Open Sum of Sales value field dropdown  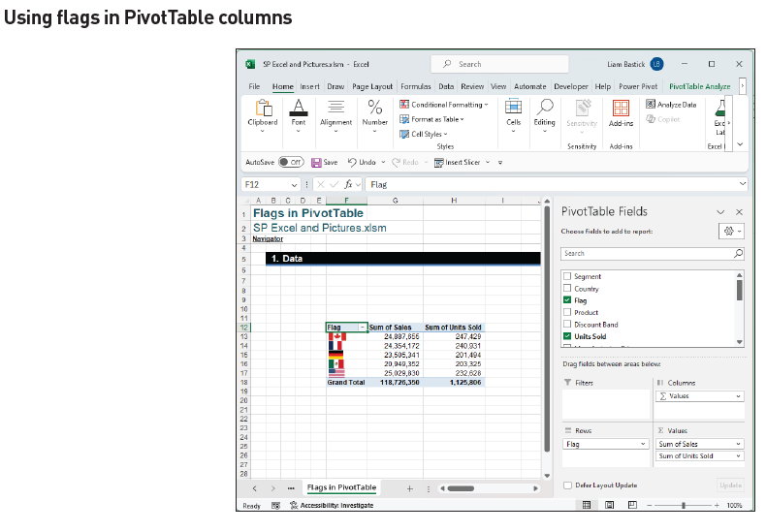point(738,444)
